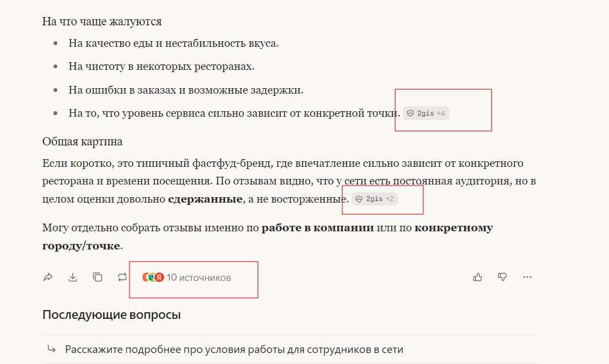The height and width of the screenshot is (364, 609).
Task: Copy the answer with the copy icon
Action: (x=98, y=277)
